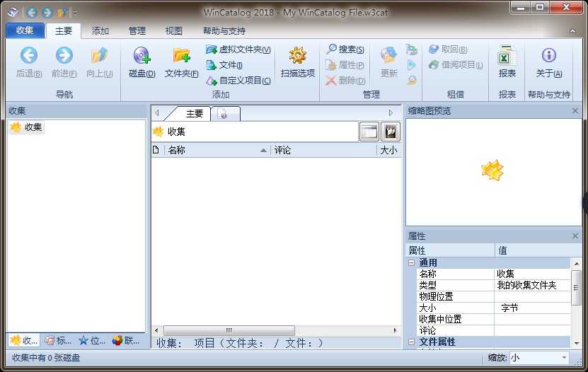Viewport: 588px width, 372px height.
Task: Open Search (搜索) in the ribbon
Action: [345, 49]
